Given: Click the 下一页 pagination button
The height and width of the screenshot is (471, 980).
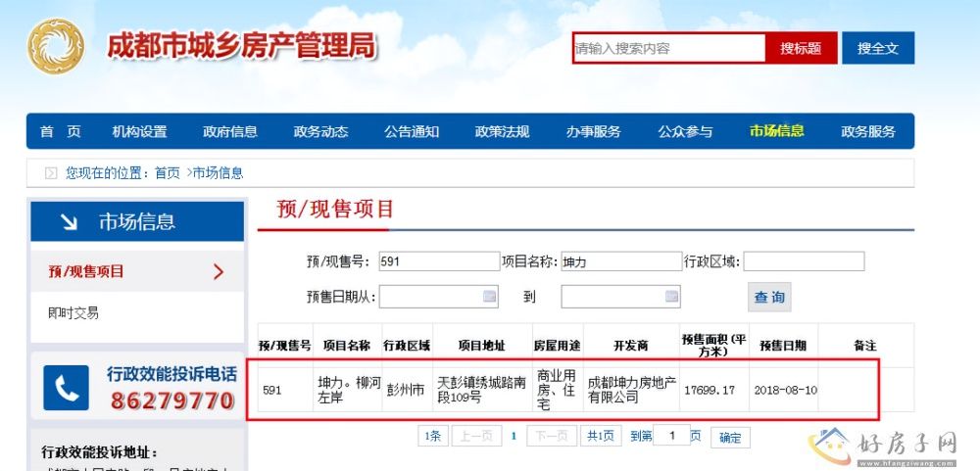Looking at the screenshot, I should coord(552,437).
